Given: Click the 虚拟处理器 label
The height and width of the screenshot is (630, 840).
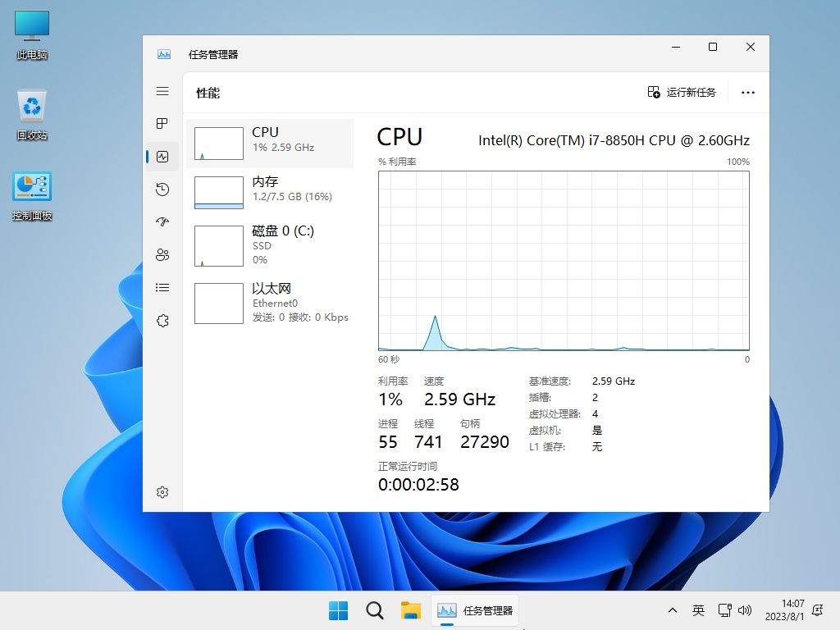Looking at the screenshot, I should coord(555,414).
